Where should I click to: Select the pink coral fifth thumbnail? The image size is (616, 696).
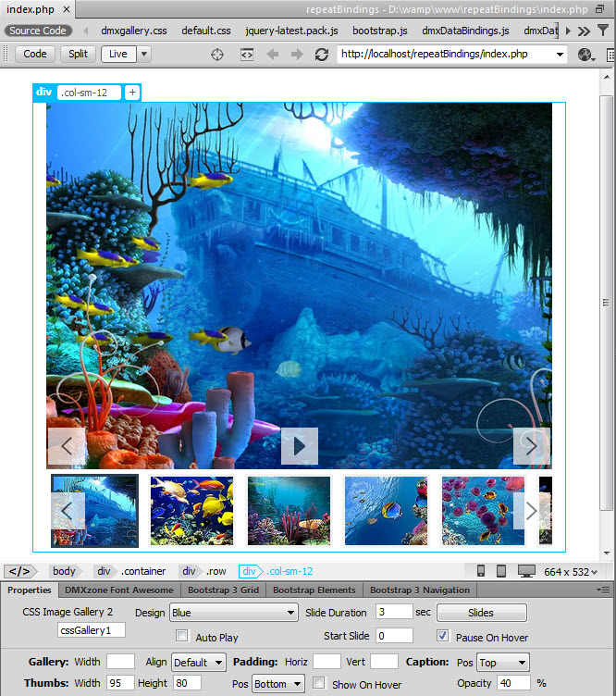484,511
